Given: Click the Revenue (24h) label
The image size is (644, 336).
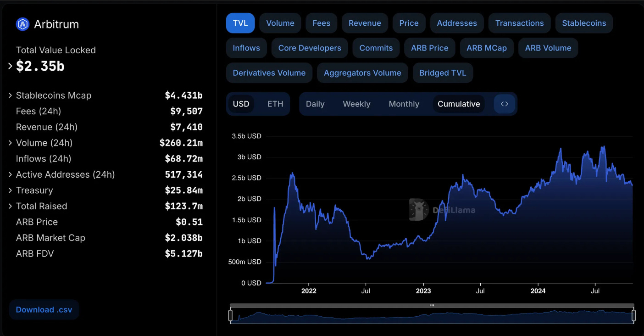Looking at the screenshot, I should [47, 127].
